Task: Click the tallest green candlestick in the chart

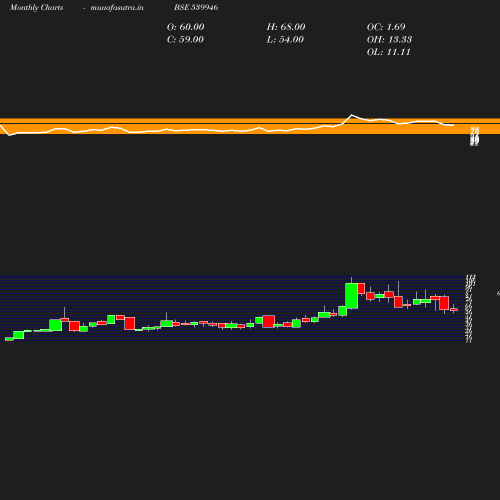Action: click(352, 296)
